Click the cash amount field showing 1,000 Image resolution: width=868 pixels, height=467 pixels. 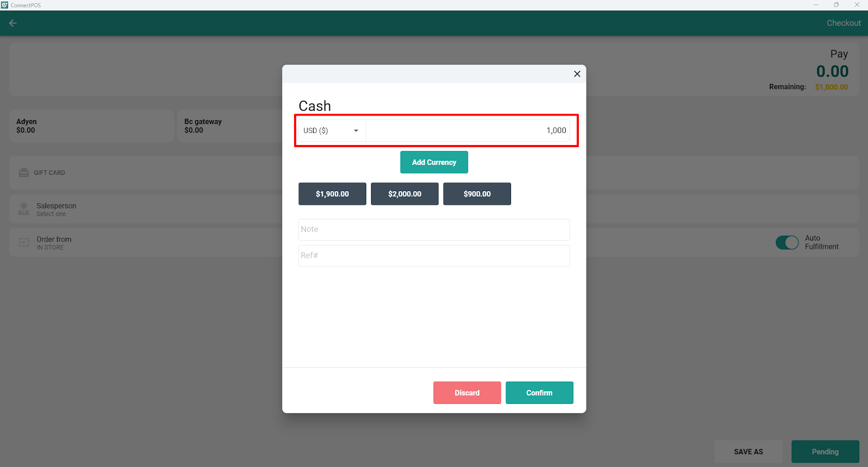click(468, 131)
